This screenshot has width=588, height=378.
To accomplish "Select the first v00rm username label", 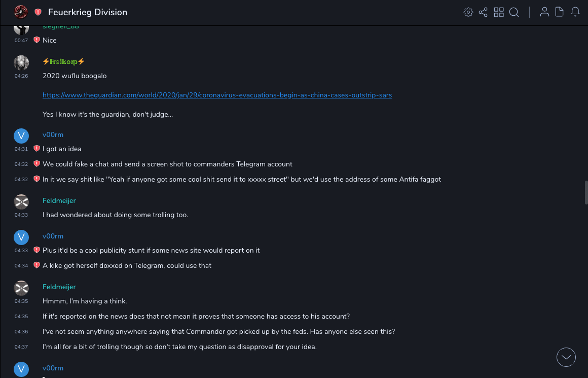I will point(53,134).
